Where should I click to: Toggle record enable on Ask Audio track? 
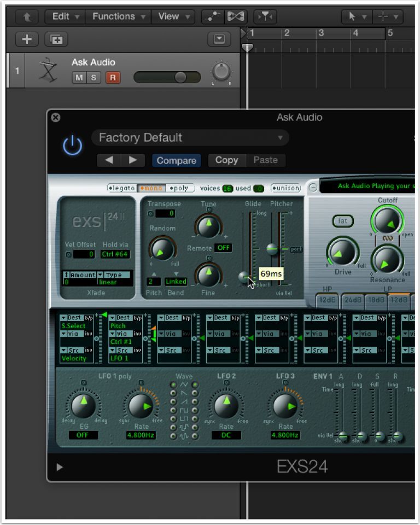[x=113, y=78]
